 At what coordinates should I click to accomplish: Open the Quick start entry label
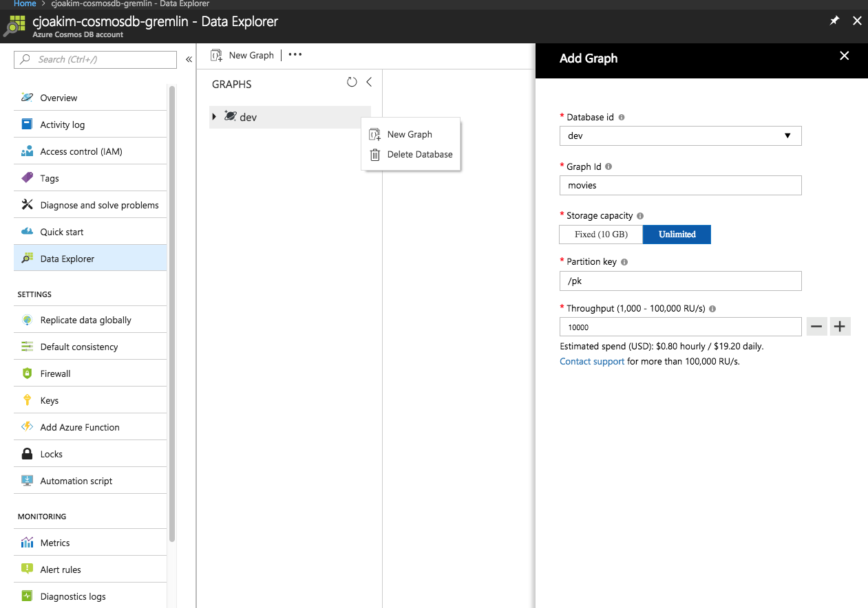(62, 232)
